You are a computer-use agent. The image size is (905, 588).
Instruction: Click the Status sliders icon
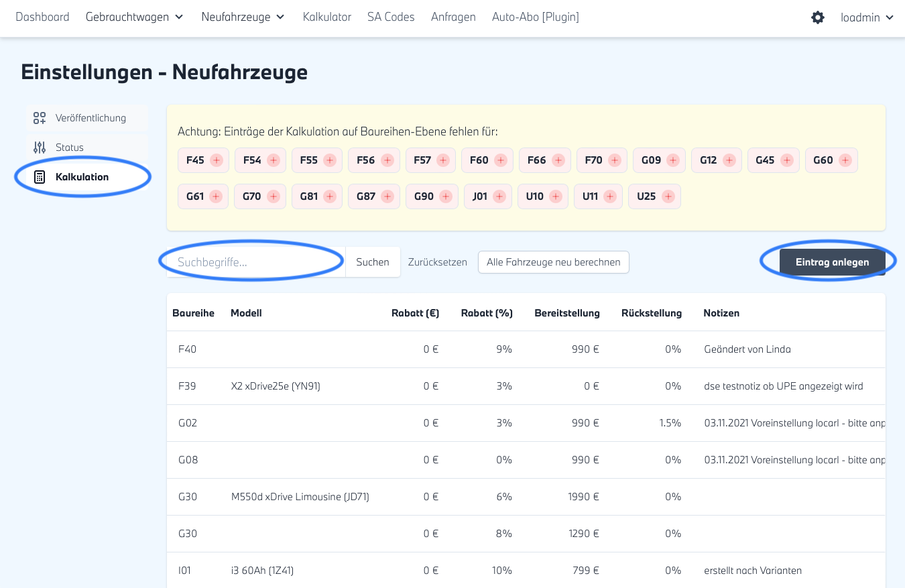[40, 148]
